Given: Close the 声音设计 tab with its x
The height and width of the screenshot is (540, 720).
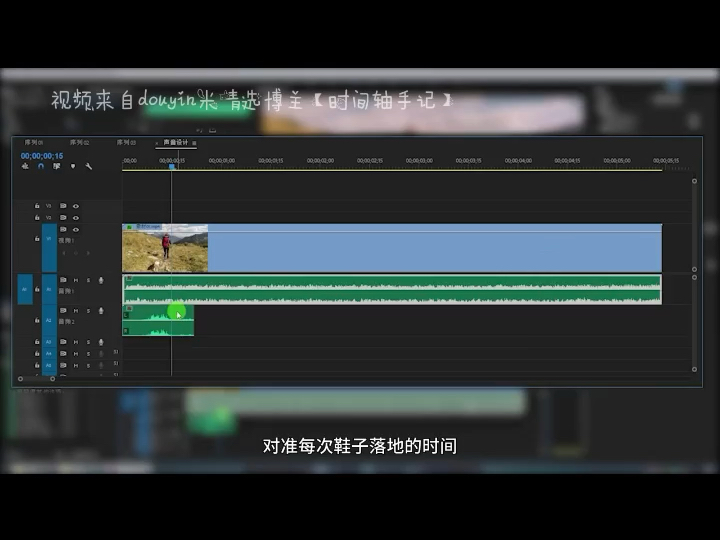Looking at the screenshot, I should (157, 143).
